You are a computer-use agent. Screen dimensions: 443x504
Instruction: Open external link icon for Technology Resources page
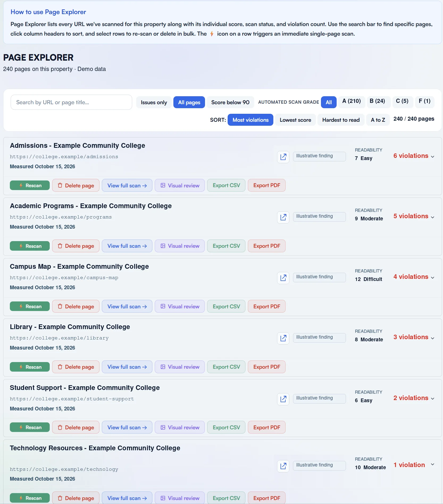(x=283, y=466)
